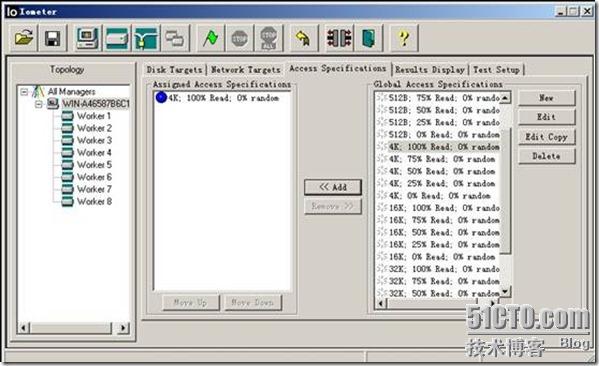Collapse the WIN-A46587B6C1 manager node
The image size is (599, 366).
click(x=38, y=104)
